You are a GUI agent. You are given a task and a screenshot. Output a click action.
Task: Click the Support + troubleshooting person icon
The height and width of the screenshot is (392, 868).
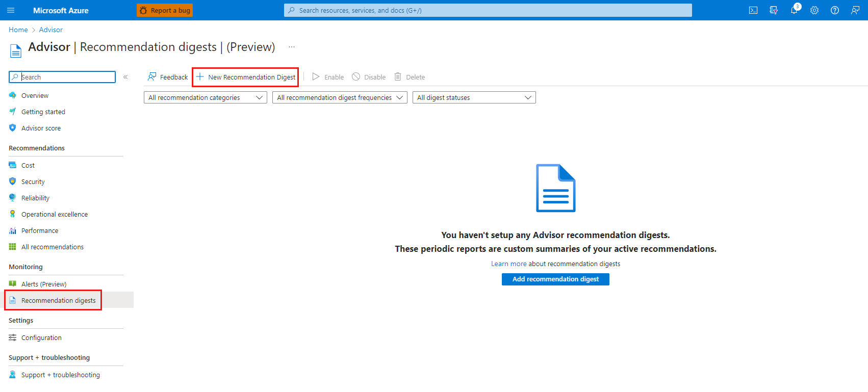pyautogui.click(x=13, y=375)
